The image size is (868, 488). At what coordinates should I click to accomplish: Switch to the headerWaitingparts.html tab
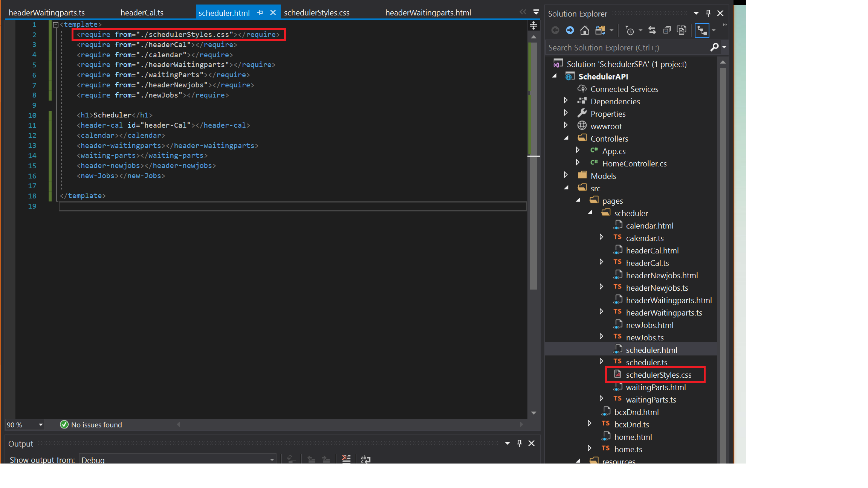coord(428,13)
